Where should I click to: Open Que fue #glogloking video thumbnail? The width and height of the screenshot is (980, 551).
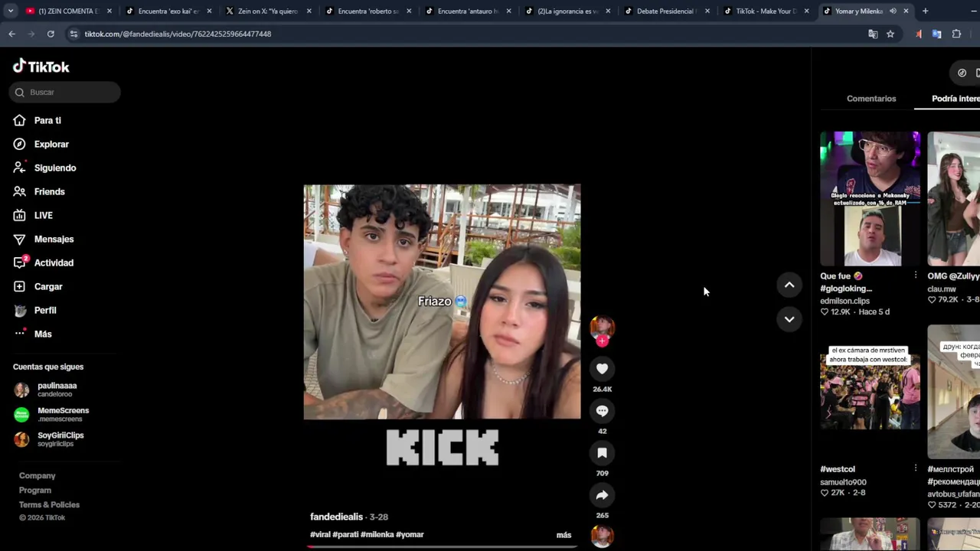[870, 199]
